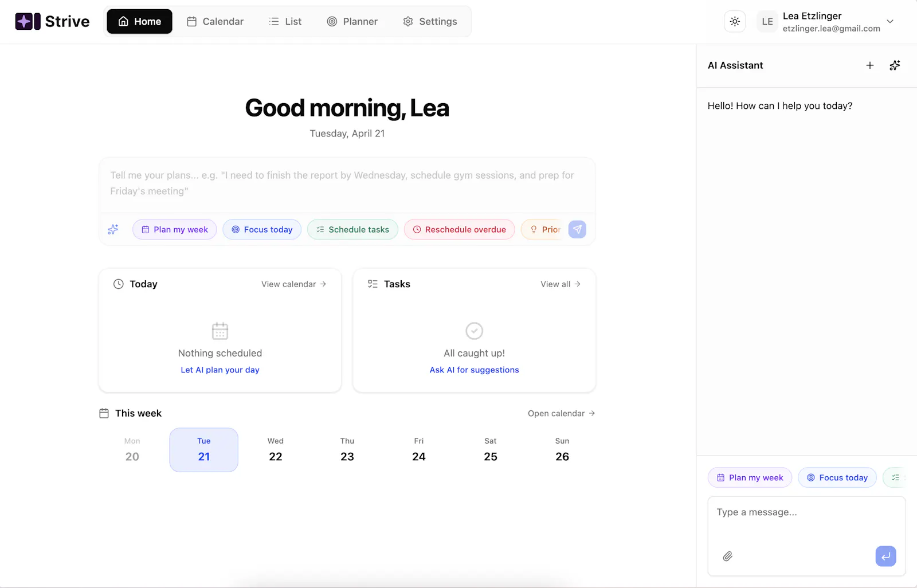The image size is (917, 588).
Task: Open the List tab
Action: pos(285,21)
